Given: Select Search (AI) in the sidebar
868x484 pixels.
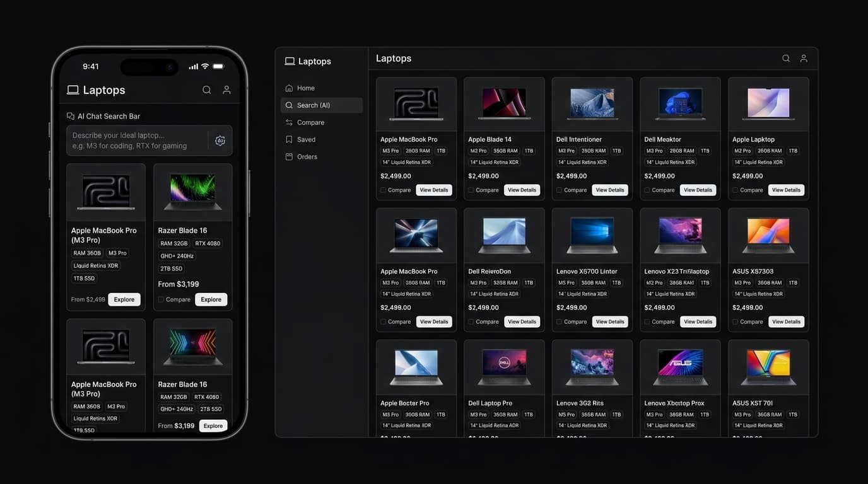Looking at the screenshot, I should pyautogui.click(x=322, y=105).
